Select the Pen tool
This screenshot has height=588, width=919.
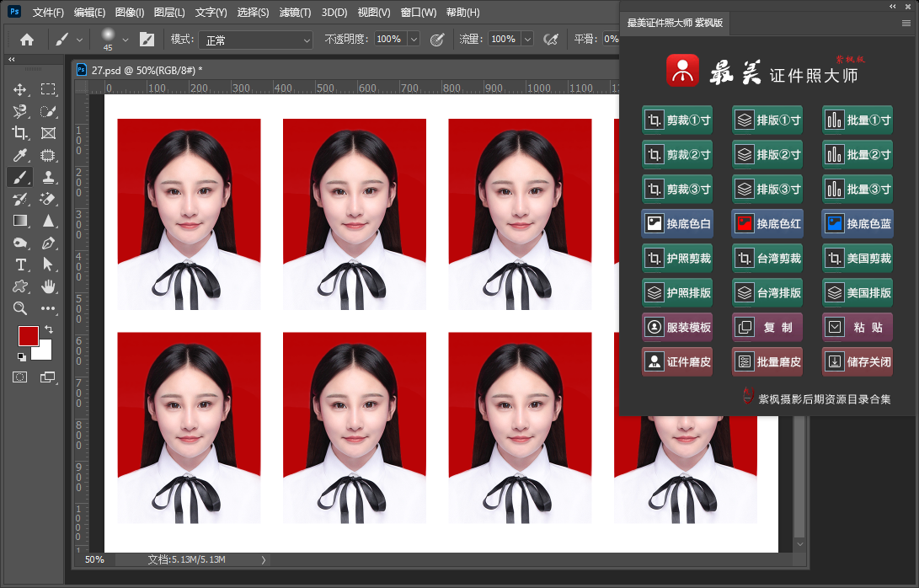(x=49, y=243)
